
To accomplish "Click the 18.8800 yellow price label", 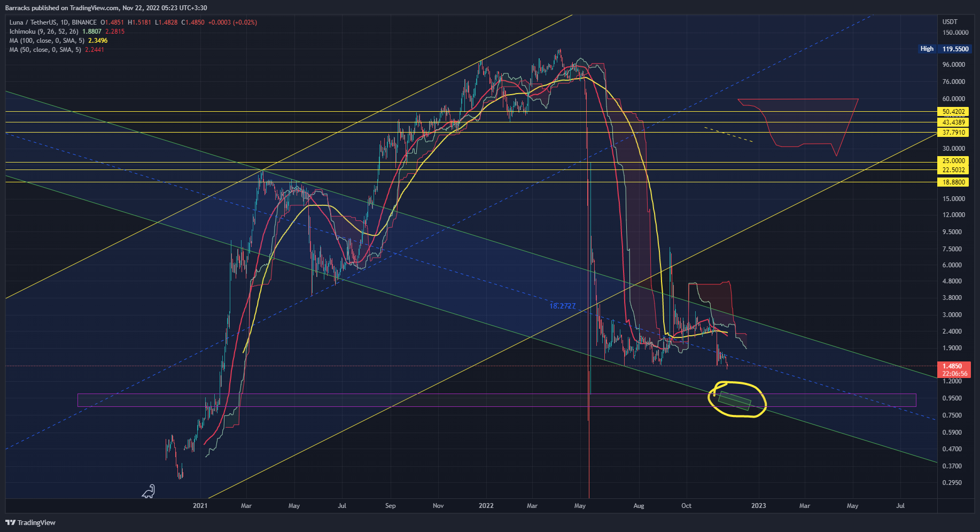I will click(x=953, y=182).
